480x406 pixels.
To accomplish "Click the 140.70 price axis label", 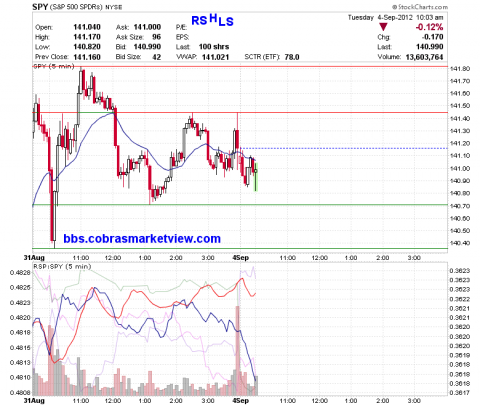I will [460, 206].
